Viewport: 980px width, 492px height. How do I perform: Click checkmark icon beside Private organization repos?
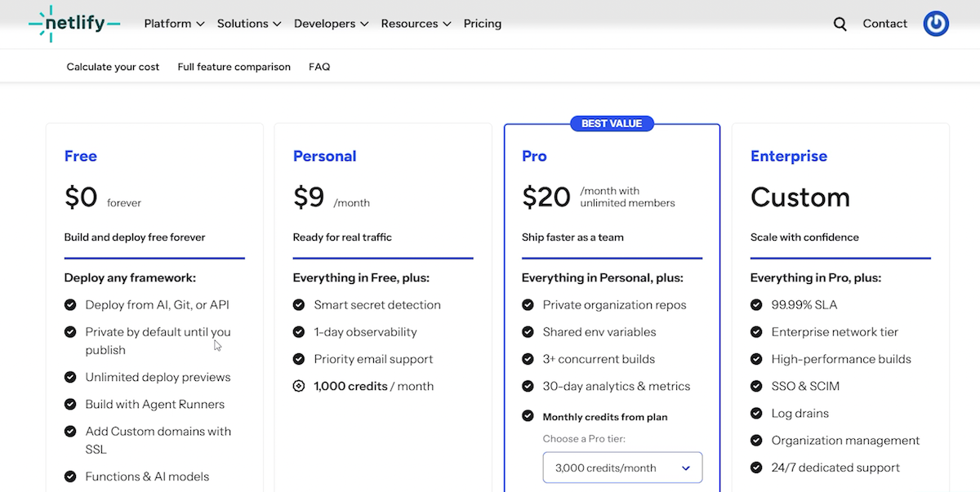coord(528,305)
